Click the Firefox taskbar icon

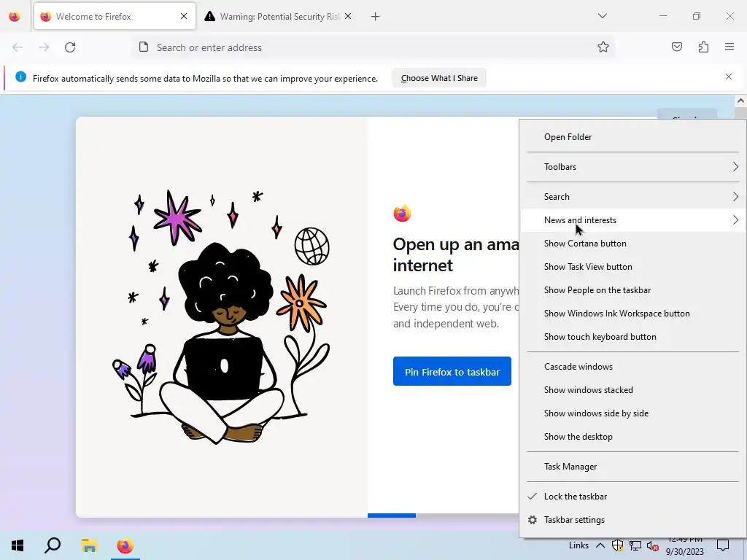[125, 545]
